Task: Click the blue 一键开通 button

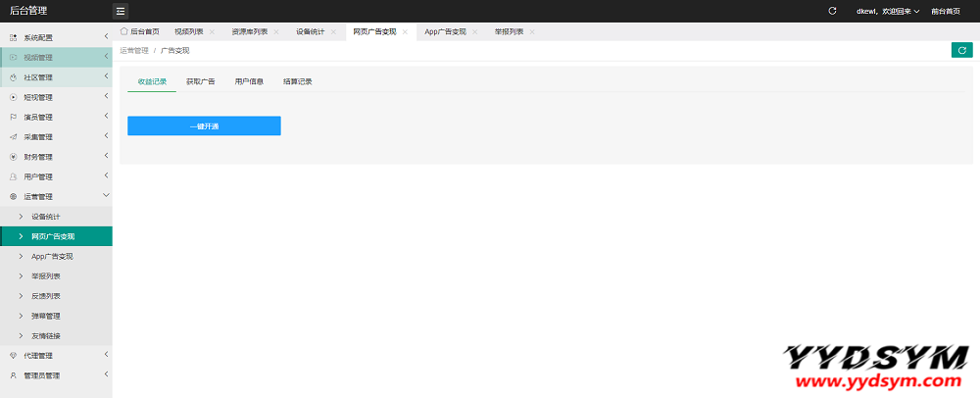Action: tap(204, 125)
